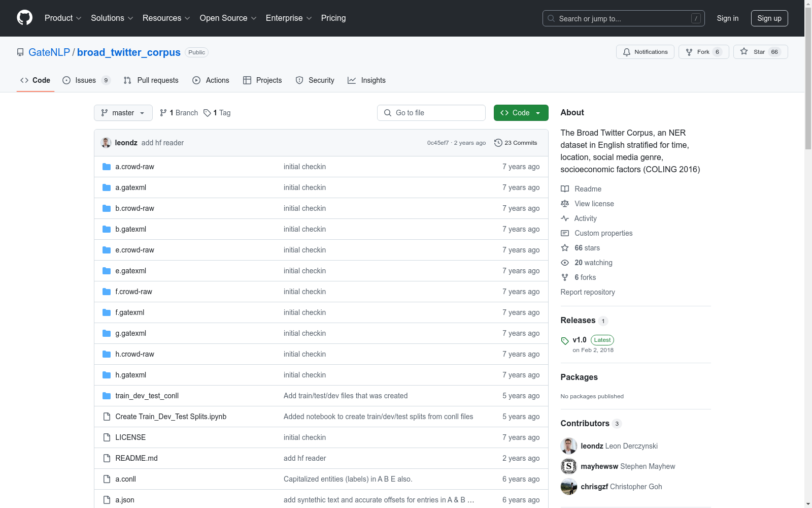The image size is (812, 508).
Task: Click the Activity pulse icon
Action: coord(565,218)
